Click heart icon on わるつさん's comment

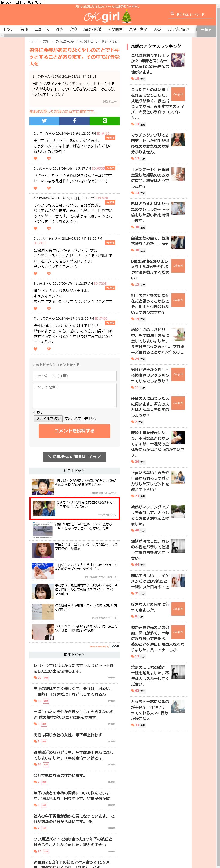click(36, 349)
